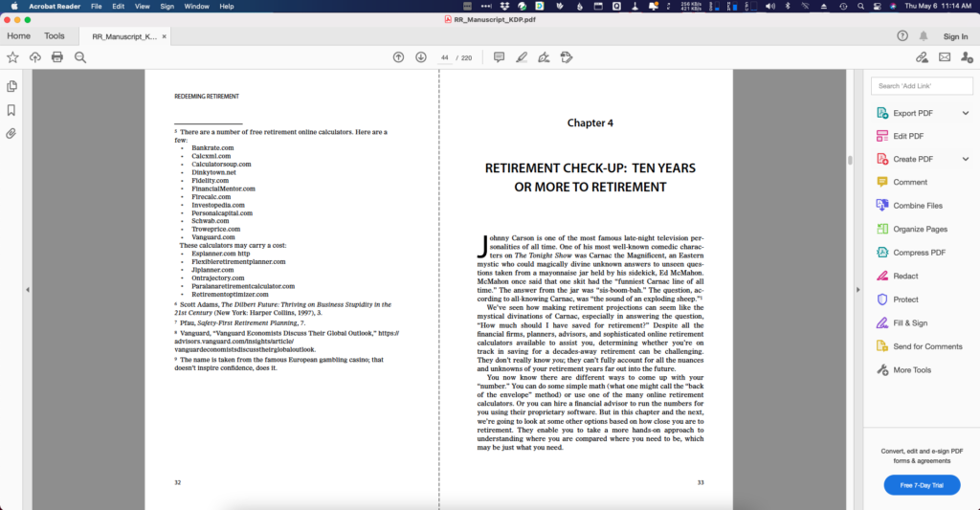The image size is (980, 510).
Task: Open Fill & Sign tool
Action: coord(910,323)
